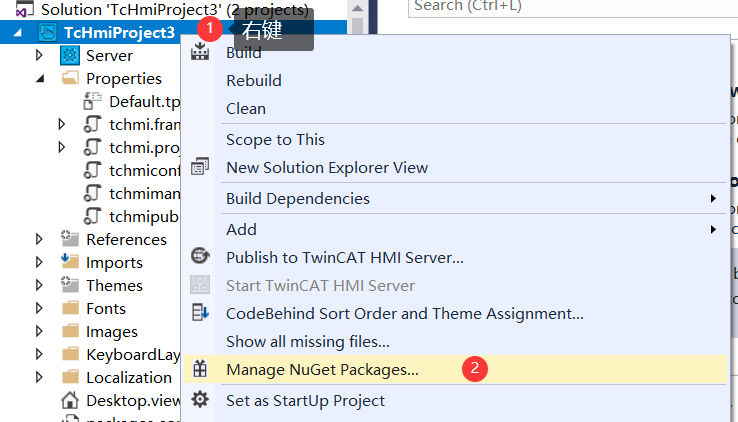Click the References node icon
738x422 pixels.
tap(70, 239)
